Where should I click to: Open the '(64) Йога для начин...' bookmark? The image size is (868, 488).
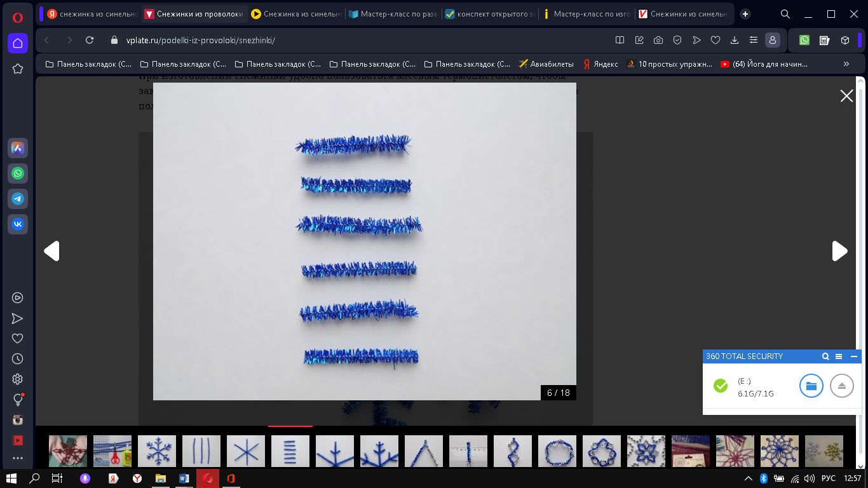[764, 64]
